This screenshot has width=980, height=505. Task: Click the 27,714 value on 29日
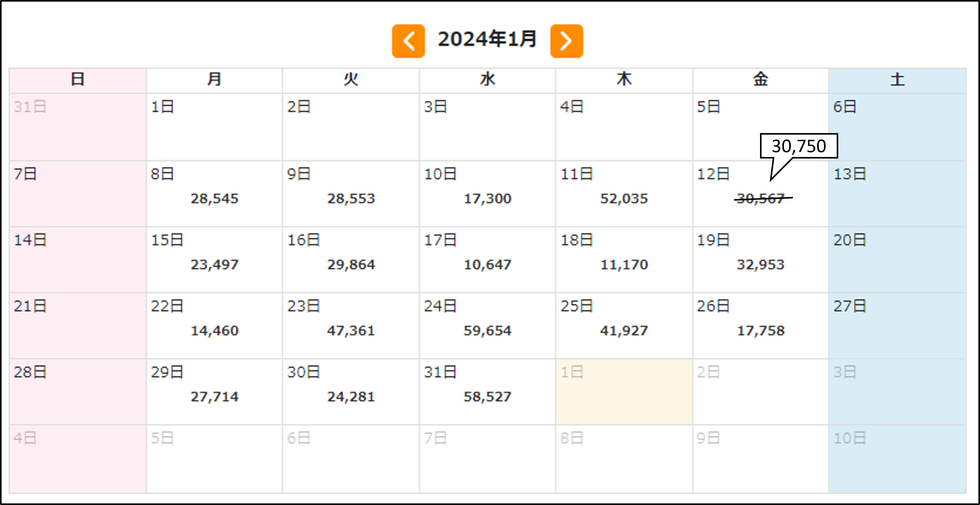point(214,397)
